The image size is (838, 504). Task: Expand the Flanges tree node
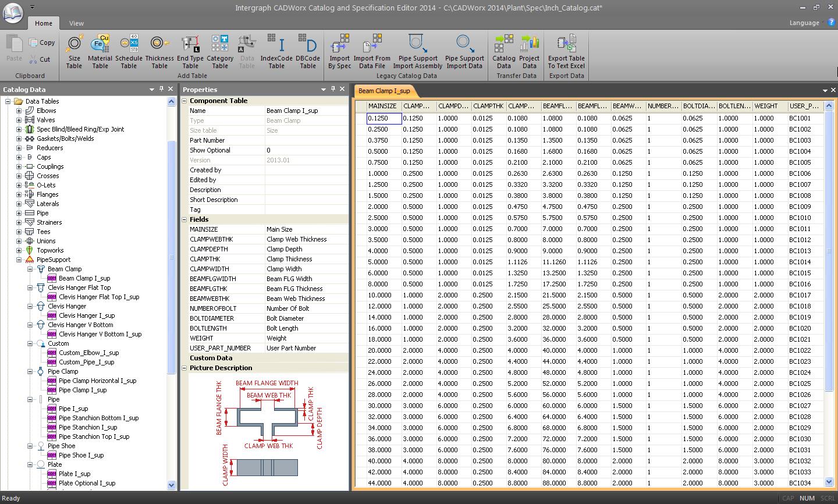tap(19, 194)
